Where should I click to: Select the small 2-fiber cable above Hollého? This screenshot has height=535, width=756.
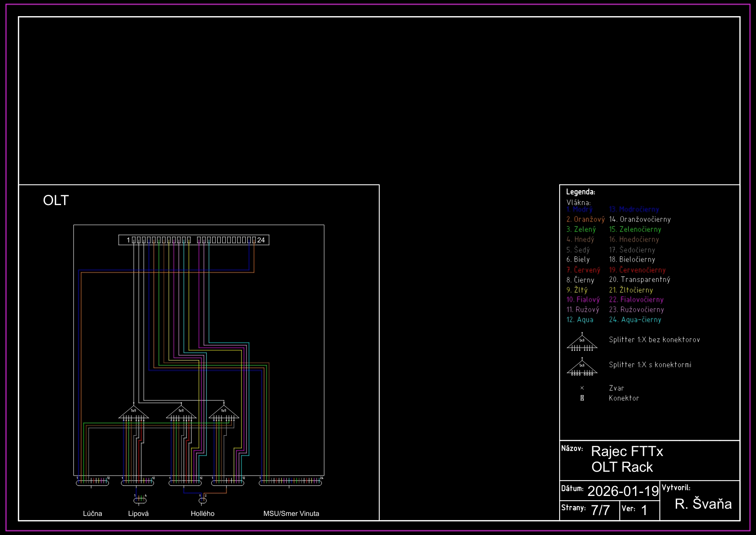[x=203, y=500]
